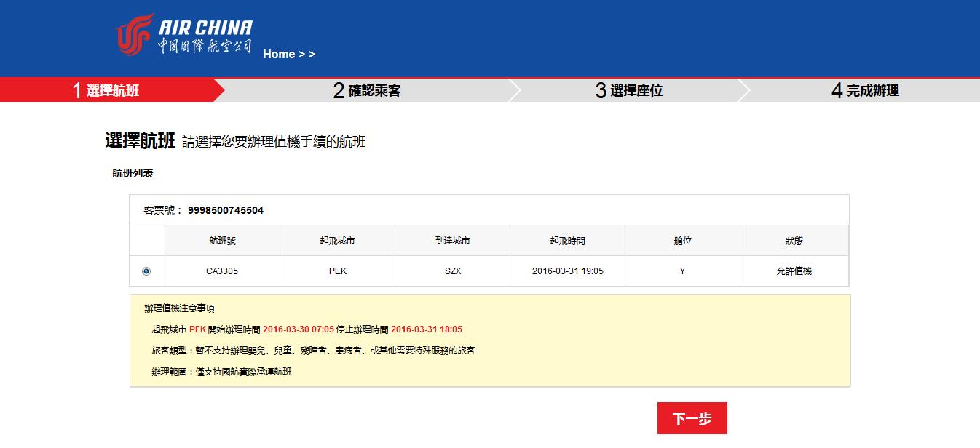Switch to step 2 確認乘客
980x448 pixels.
pos(367,91)
